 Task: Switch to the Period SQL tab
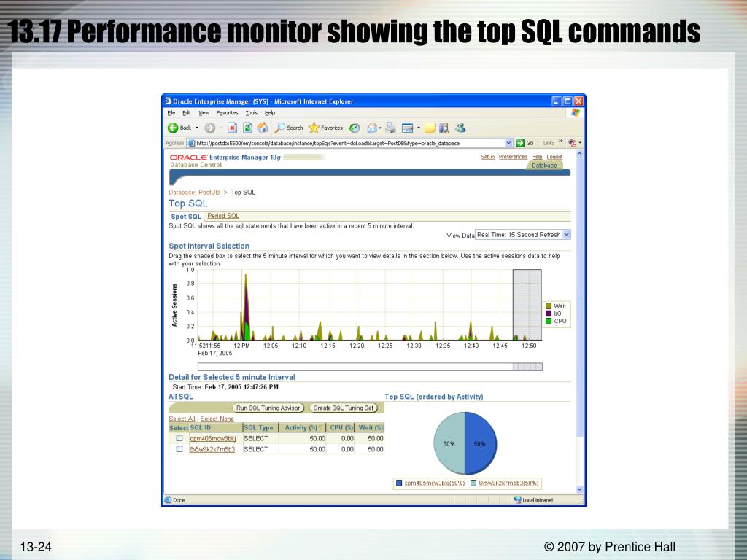(223, 216)
